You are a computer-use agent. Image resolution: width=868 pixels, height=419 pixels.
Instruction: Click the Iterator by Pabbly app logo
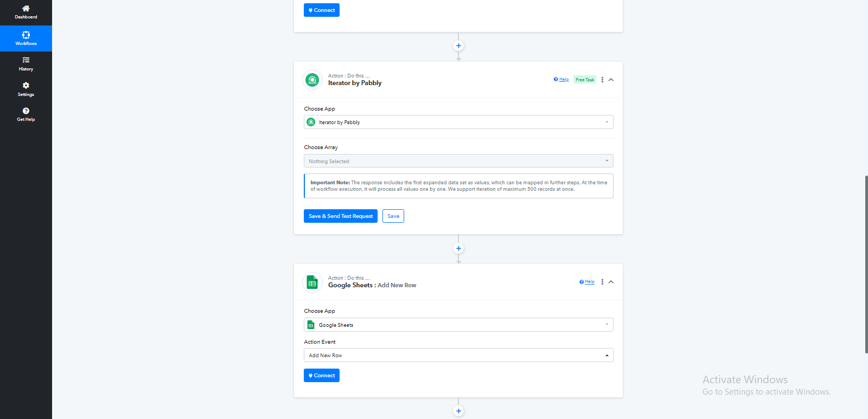pos(312,80)
